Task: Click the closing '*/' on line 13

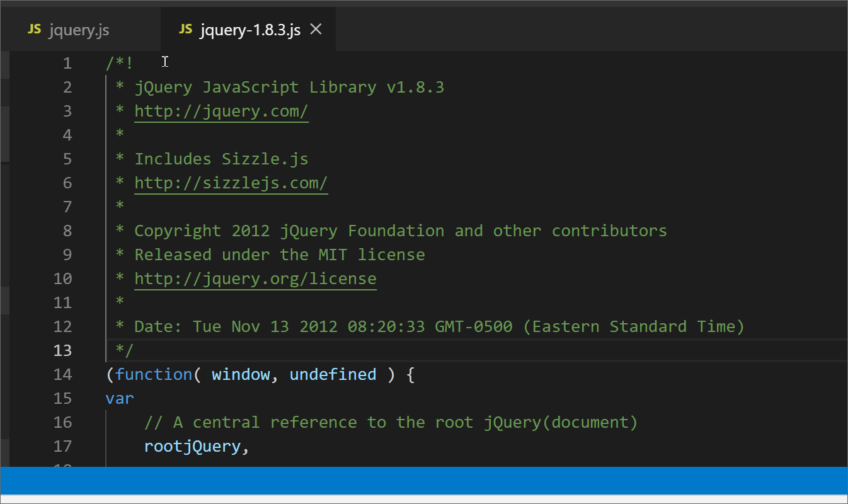Action: pos(125,350)
